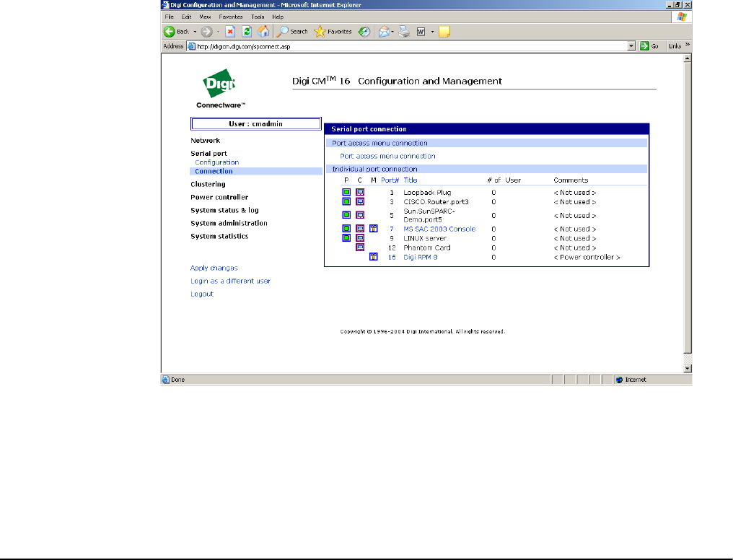Click Login as a different user
This screenshot has width=733, height=560.
[x=230, y=281]
